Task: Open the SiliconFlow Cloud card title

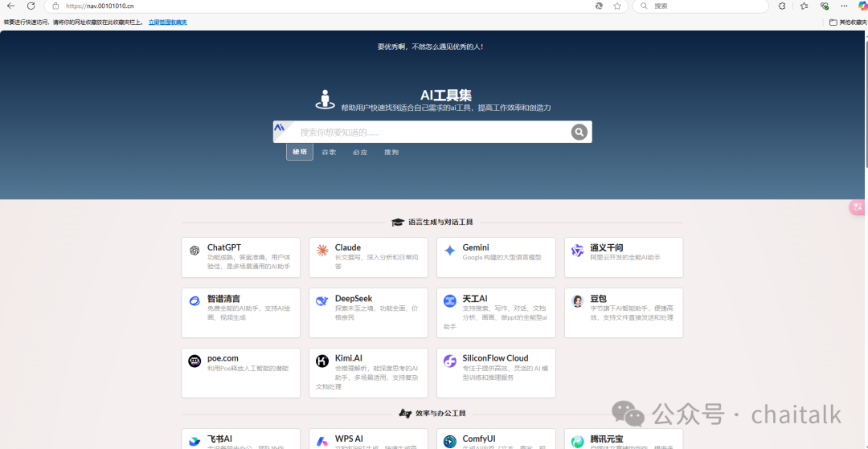Action: tap(495, 357)
